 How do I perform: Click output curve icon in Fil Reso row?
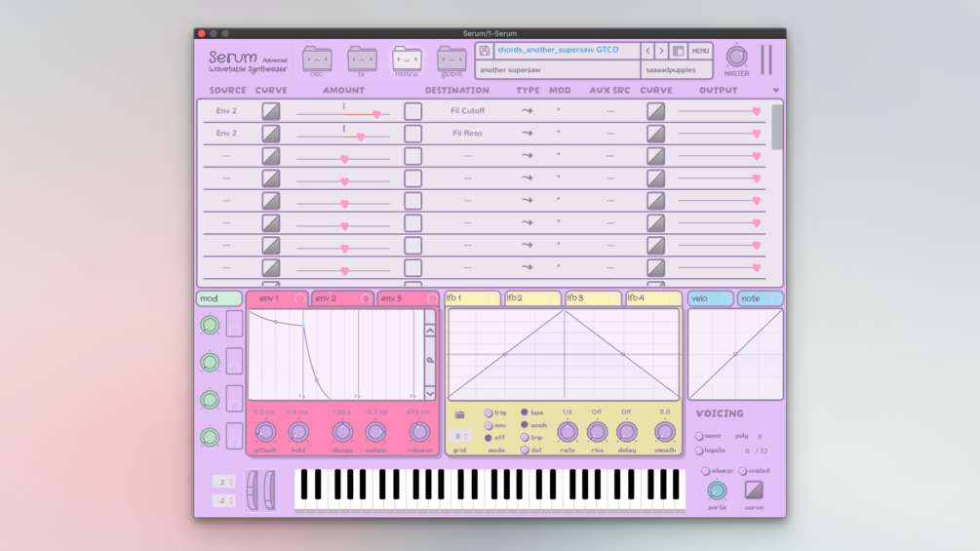[x=655, y=133]
